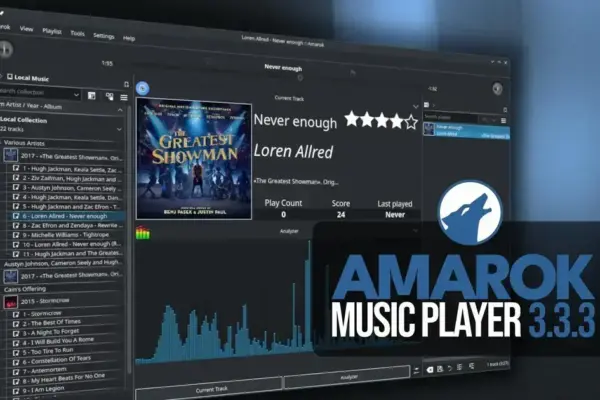The image size is (600, 400).
Task: Open the search collection dropdown arrow
Action: coord(77,95)
